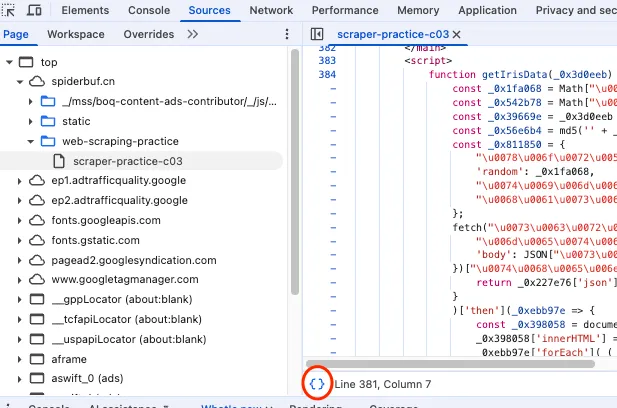Click the _0x811850 constant declaration
The width and height of the screenshot is (617, 408).
tap(517, 144)
